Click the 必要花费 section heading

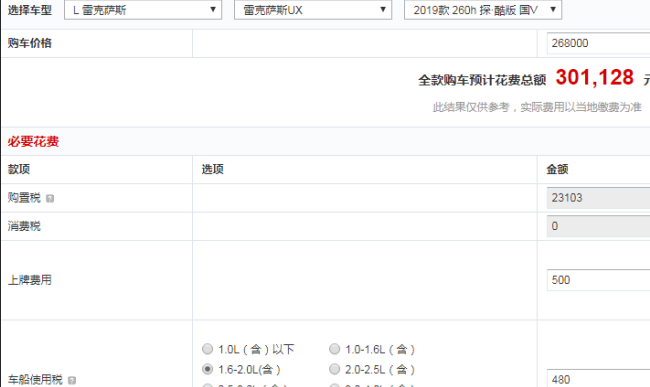click(x=33, y=142)
